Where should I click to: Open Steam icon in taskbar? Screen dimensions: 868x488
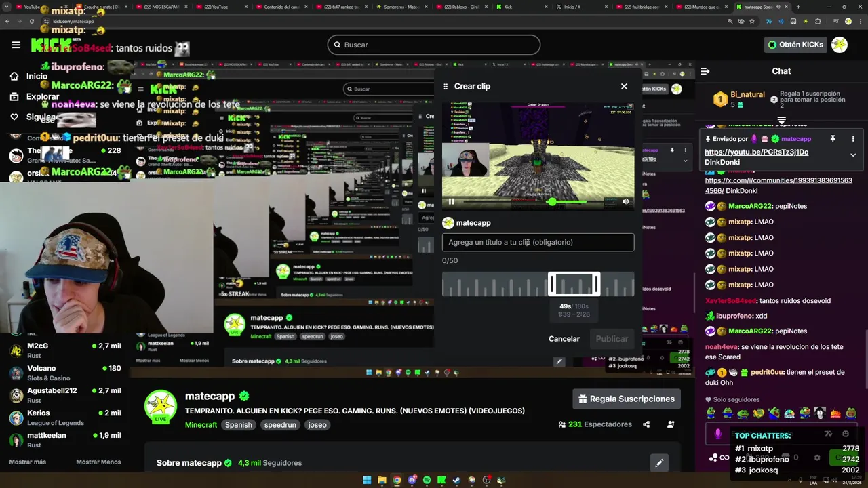point(456,480)
